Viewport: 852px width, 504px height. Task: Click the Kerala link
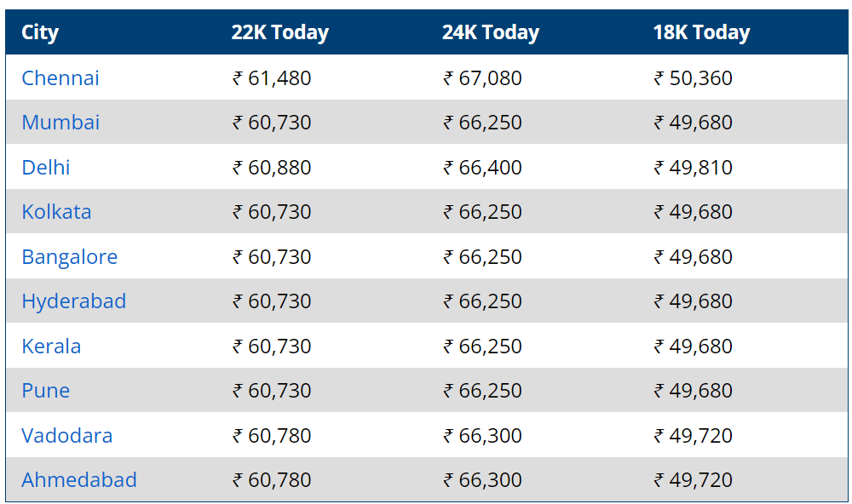51,346
